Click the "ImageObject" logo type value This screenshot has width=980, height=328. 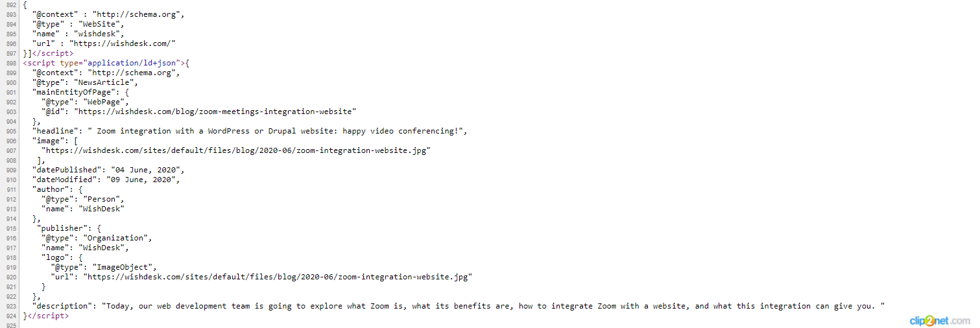[125, 267]
